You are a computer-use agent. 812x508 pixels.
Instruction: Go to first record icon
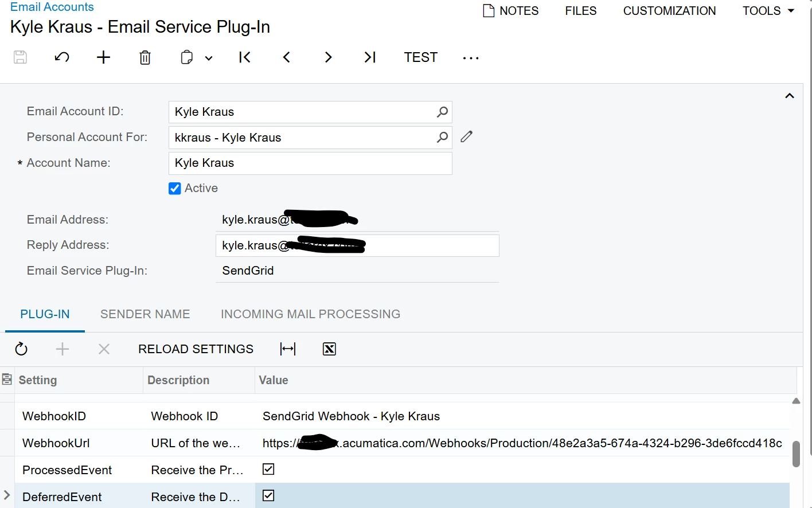245,57
